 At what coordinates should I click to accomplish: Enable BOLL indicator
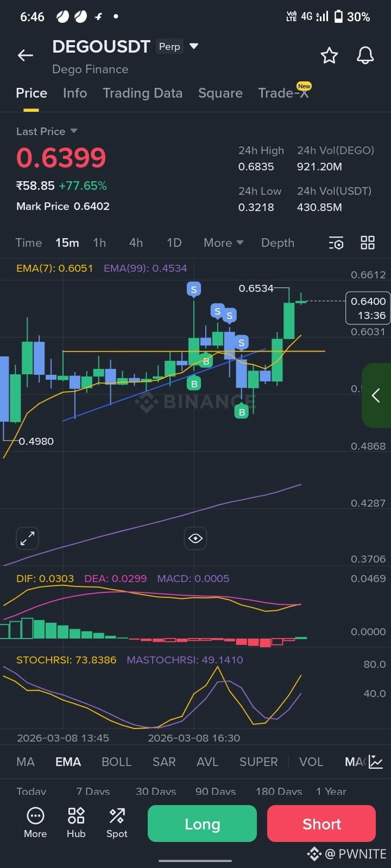(116, 762)
